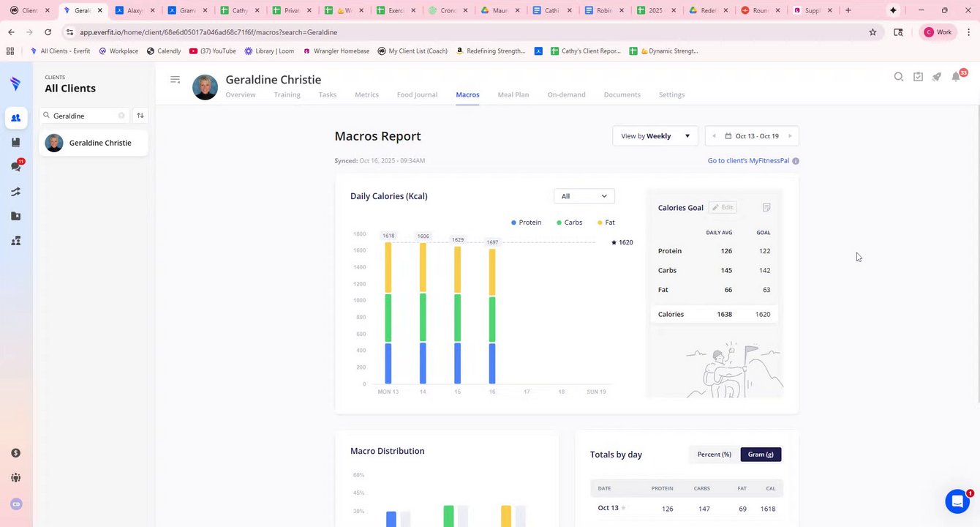Open the View by Weekly dropdown
Viewport: 980px width, 527px height.
coord(655,136)
